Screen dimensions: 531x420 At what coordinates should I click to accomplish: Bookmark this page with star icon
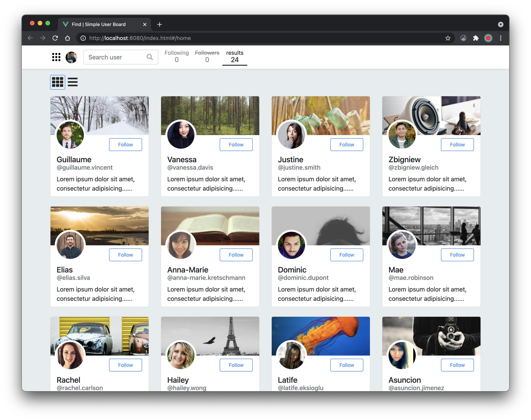pos(448,38)
